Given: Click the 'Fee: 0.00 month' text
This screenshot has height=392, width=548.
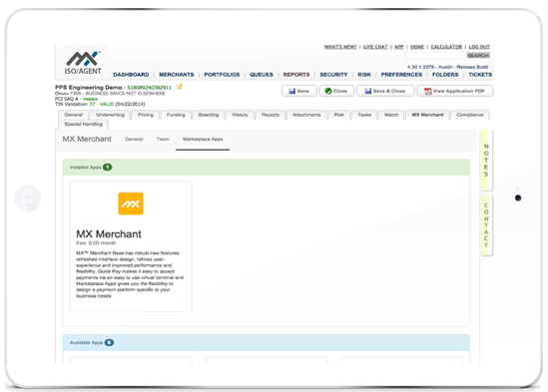Looking at the screenshot, I should pos(96,243).
